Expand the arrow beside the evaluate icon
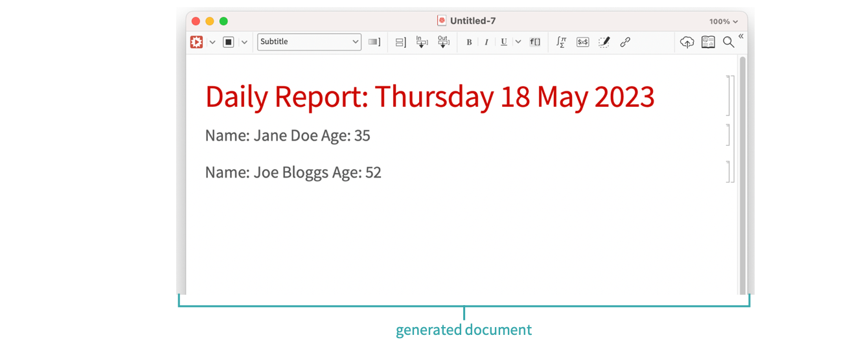The image size is (868, 342). coord(212,42)
